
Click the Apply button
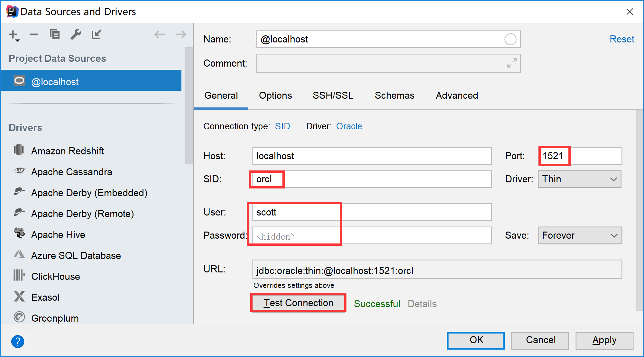pyautogui.click(x=604, y=340)
